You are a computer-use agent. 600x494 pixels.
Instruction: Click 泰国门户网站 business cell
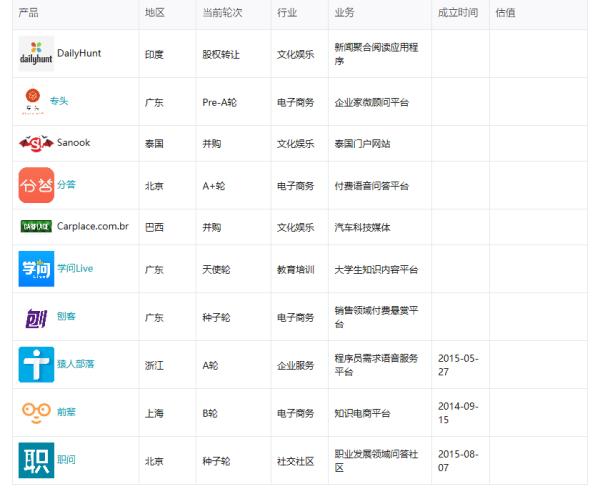tap(362, 144)
